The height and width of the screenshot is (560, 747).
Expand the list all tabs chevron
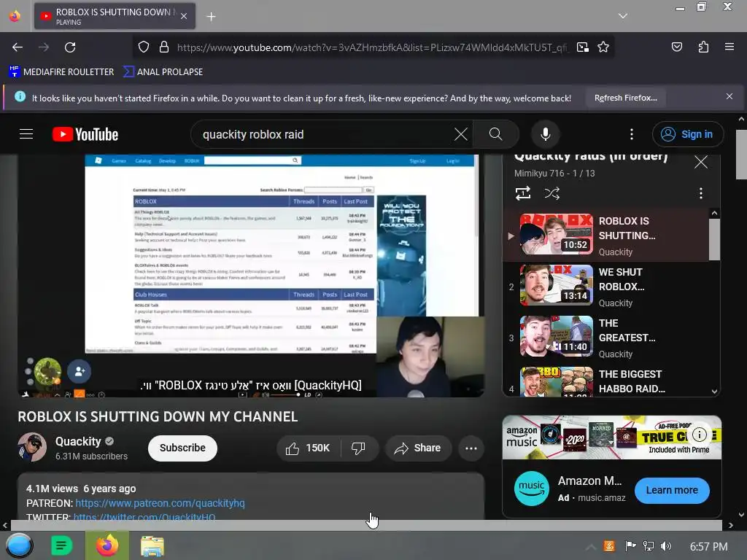pos(623,16)
